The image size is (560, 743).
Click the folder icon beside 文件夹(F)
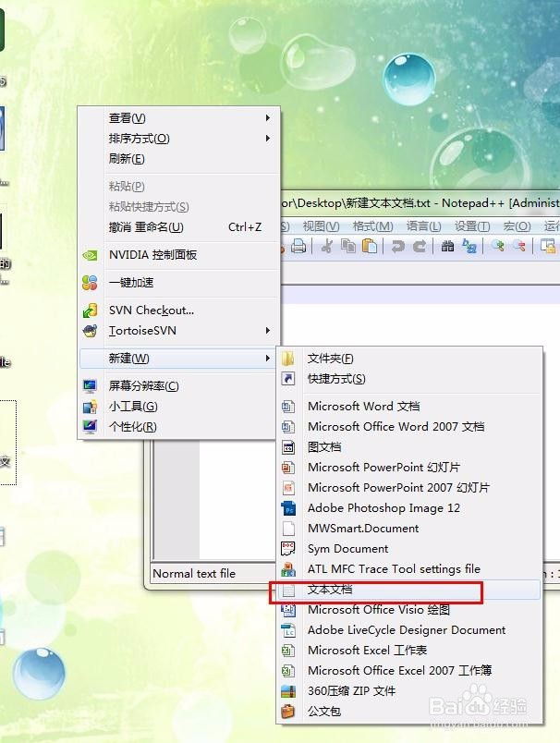(x=288, y=359)
